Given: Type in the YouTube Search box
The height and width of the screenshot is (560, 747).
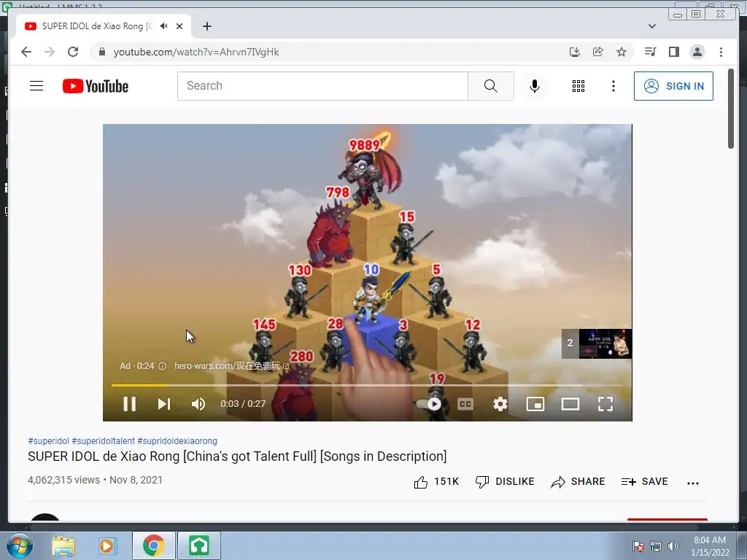Looking at the screenshot, I should (x=322, y=86).
